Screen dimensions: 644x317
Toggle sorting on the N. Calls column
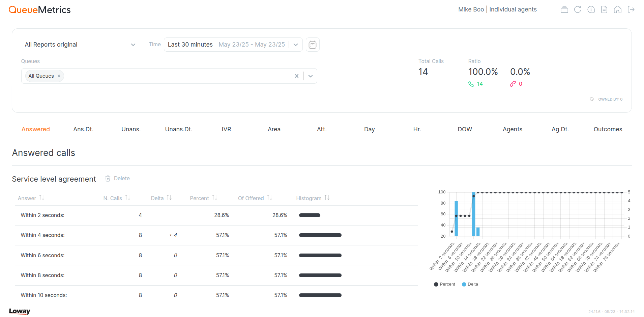(x=127, y=198)
